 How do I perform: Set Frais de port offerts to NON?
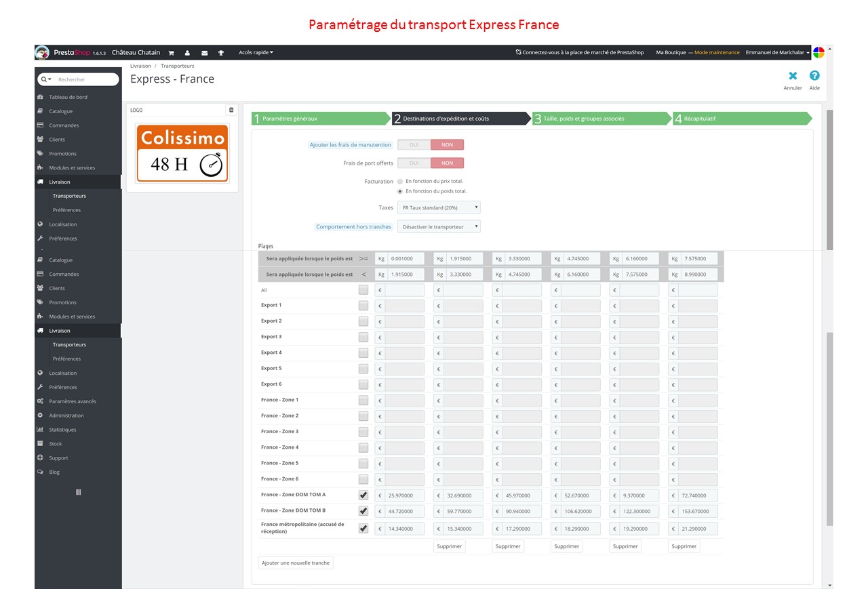pos(447,163)
